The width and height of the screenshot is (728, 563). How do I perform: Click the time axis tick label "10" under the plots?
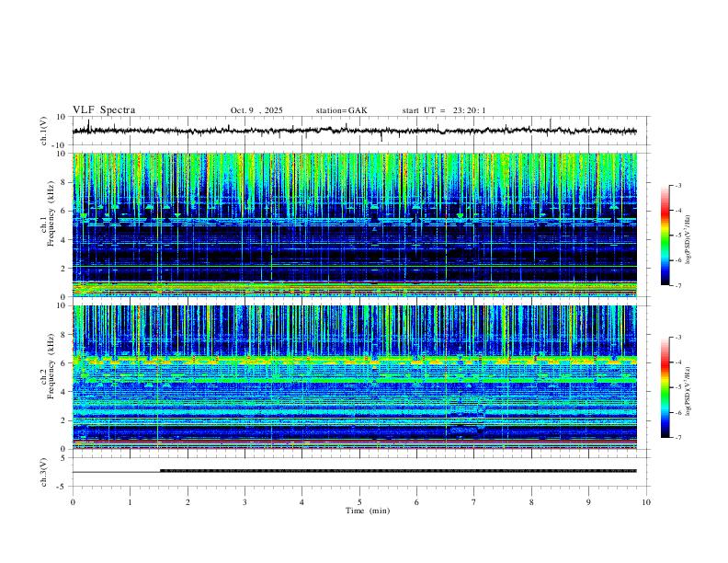click(646, 502)
